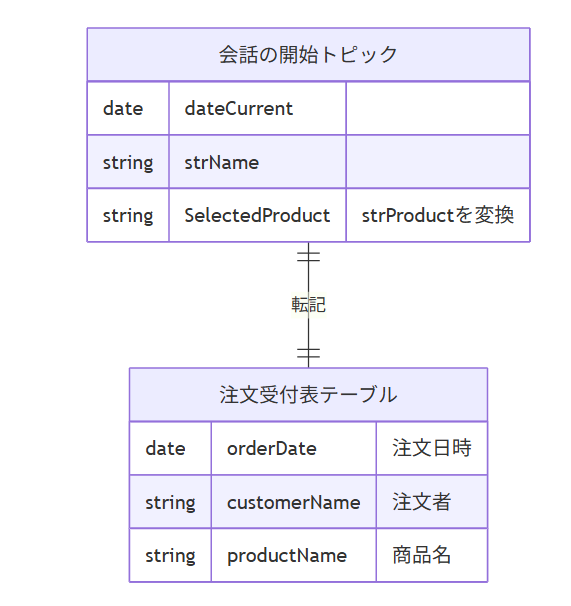The image size is (571, 606).
Task: Select the customerName attribute cell
Action: [293, 502]
